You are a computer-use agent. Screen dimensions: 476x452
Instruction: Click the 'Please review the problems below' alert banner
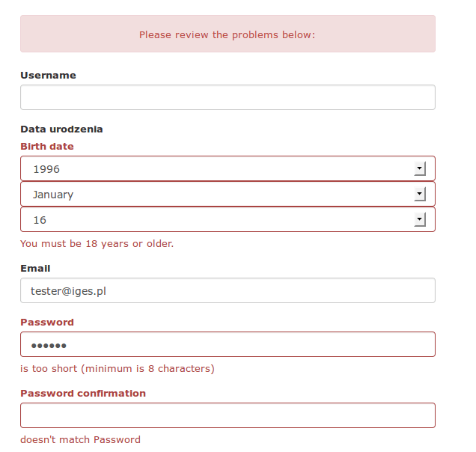point(228,34)
